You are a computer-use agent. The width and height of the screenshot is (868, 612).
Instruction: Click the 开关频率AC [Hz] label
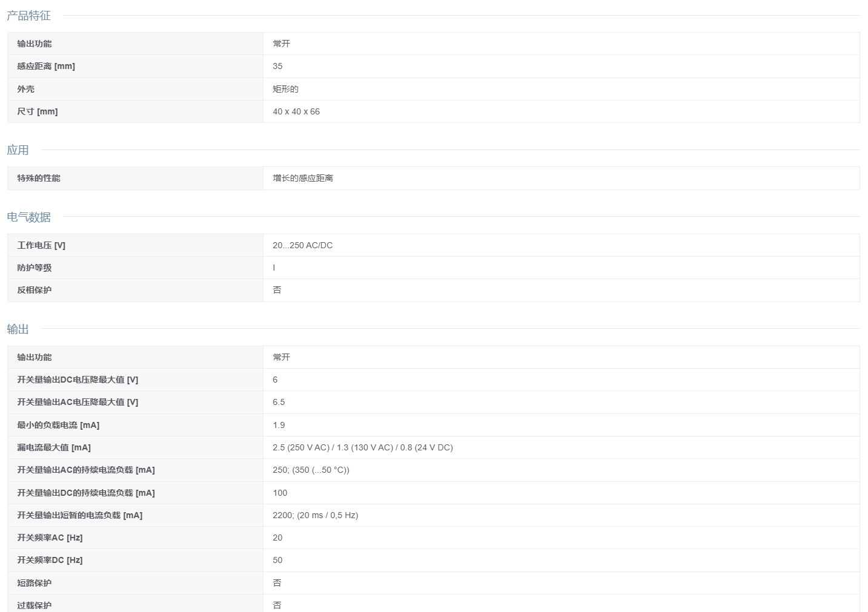point(50,538)
